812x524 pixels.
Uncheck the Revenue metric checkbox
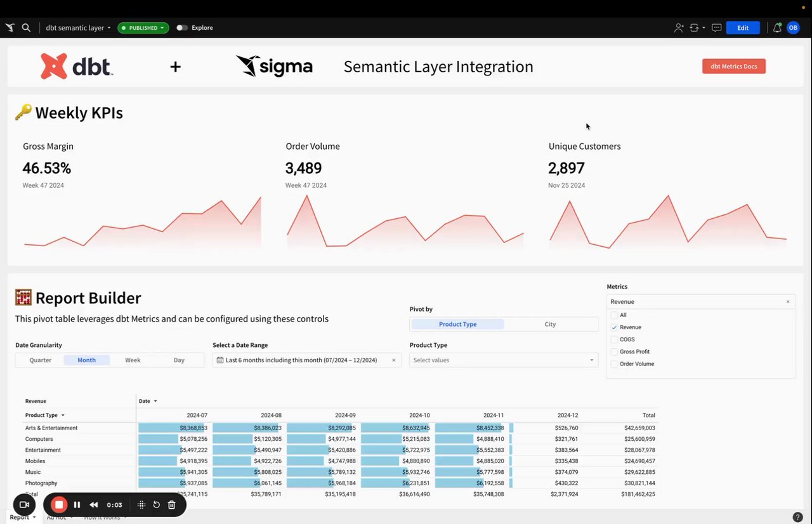pos(614,327)
